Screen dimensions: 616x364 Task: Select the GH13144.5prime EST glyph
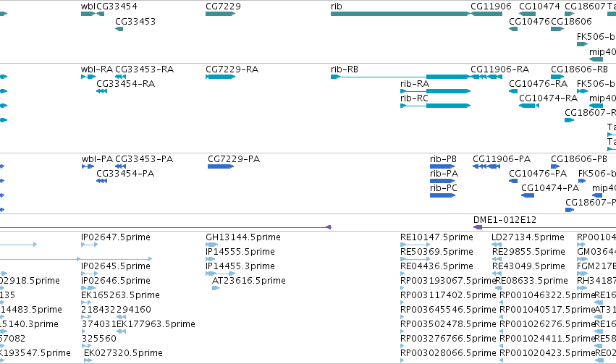point(212,245)
